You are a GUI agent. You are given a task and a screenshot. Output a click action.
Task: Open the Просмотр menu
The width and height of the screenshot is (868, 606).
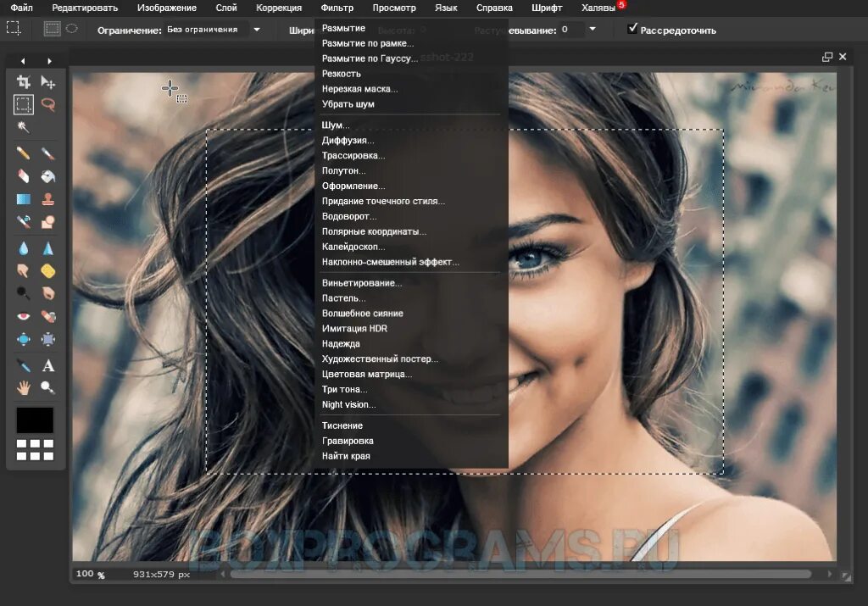point(394,8)
